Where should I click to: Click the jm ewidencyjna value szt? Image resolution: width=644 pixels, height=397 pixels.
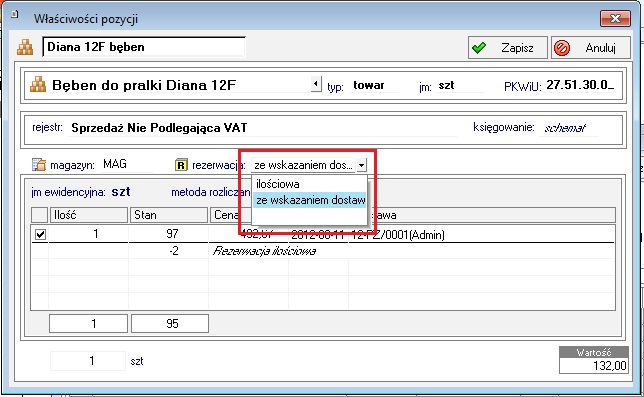coord(121,192)
